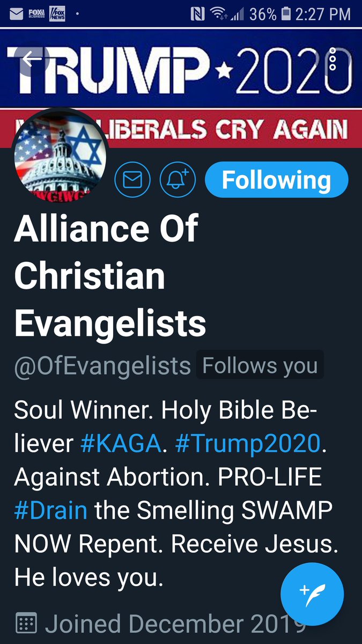The width and height of the screenshot is (362, 644).
Task: Tap the NFC status icon
Action: click(x=197, y=14)
